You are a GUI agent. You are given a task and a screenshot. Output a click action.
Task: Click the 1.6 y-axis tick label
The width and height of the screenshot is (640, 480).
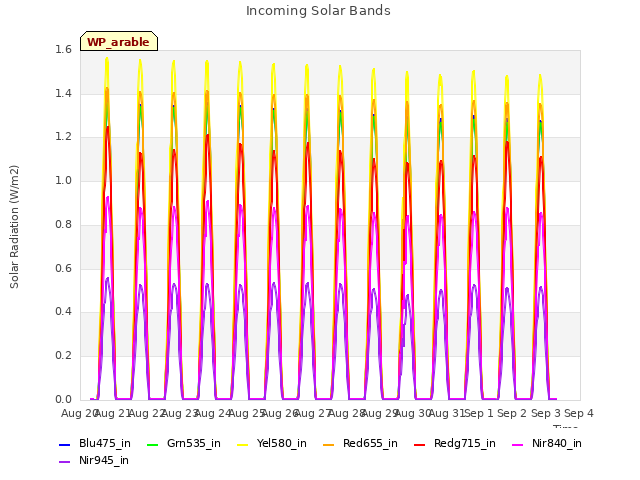tap(63, 49)
